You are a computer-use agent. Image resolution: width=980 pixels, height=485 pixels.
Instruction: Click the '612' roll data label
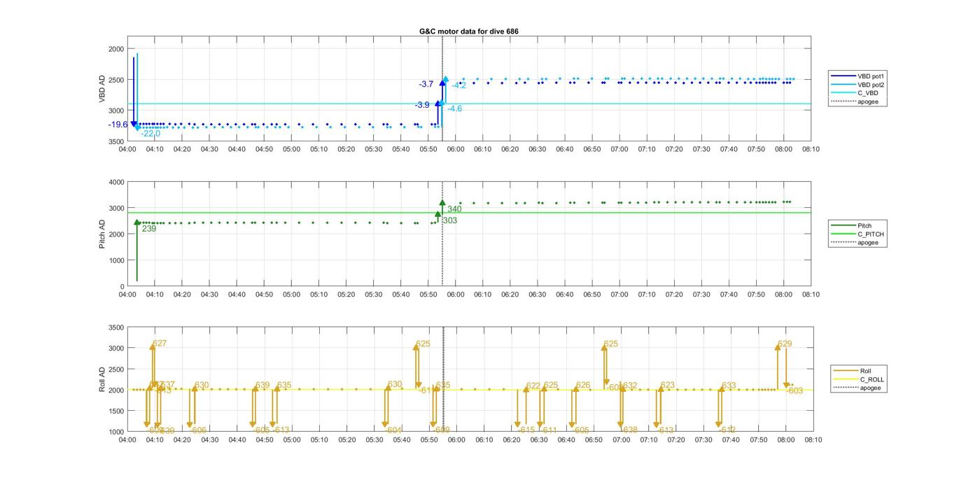[x=729, y=430]
